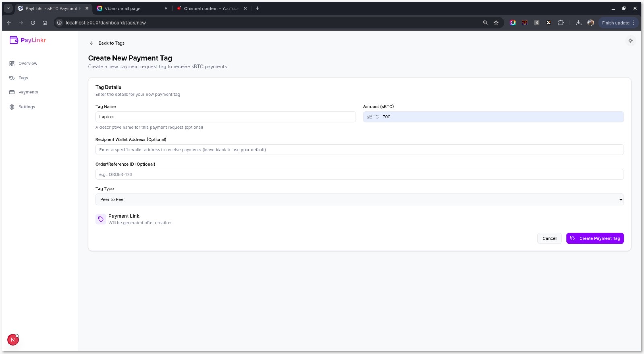
Task: Open the Next.js dev tools N badge
Action: coord(13,340)
